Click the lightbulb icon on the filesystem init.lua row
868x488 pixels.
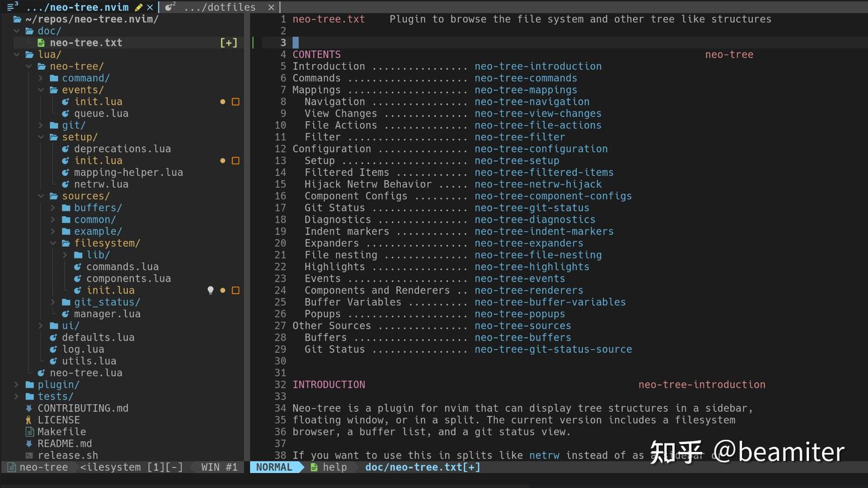(210, 290)
